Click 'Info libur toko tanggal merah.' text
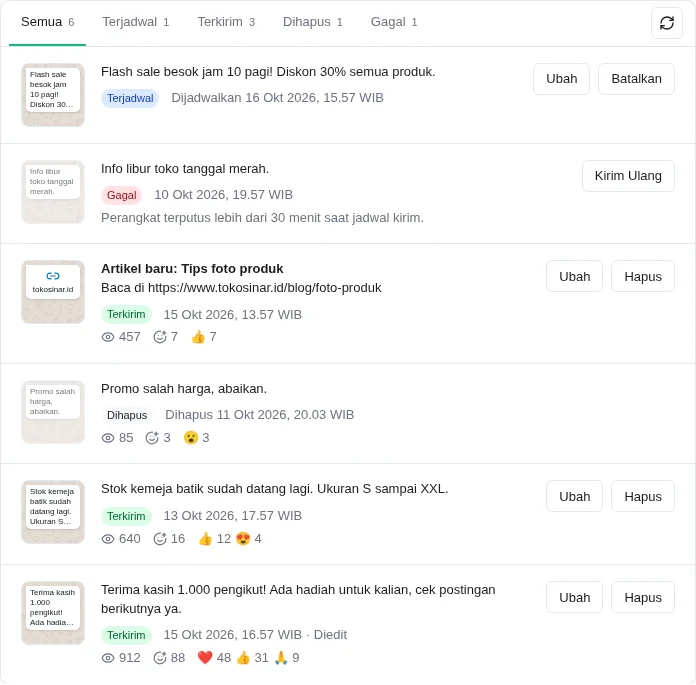 pyautogui.click(x=185, y=169)
